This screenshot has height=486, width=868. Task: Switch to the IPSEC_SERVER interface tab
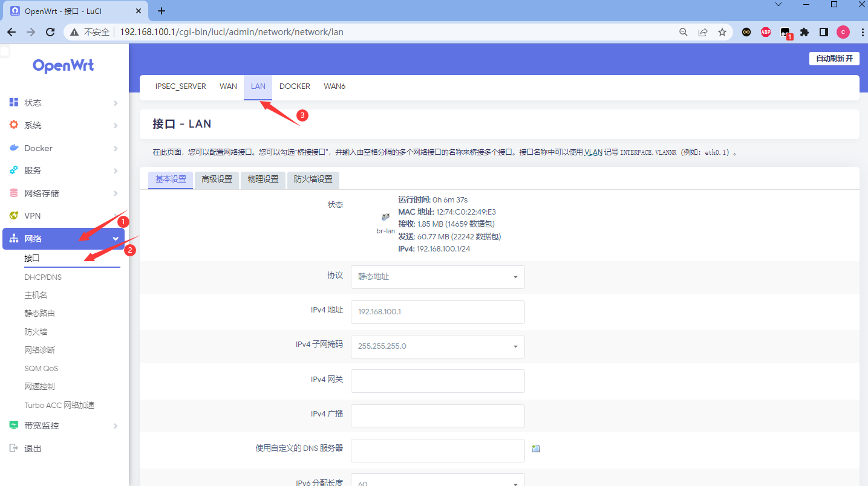[x=181, y=86]
